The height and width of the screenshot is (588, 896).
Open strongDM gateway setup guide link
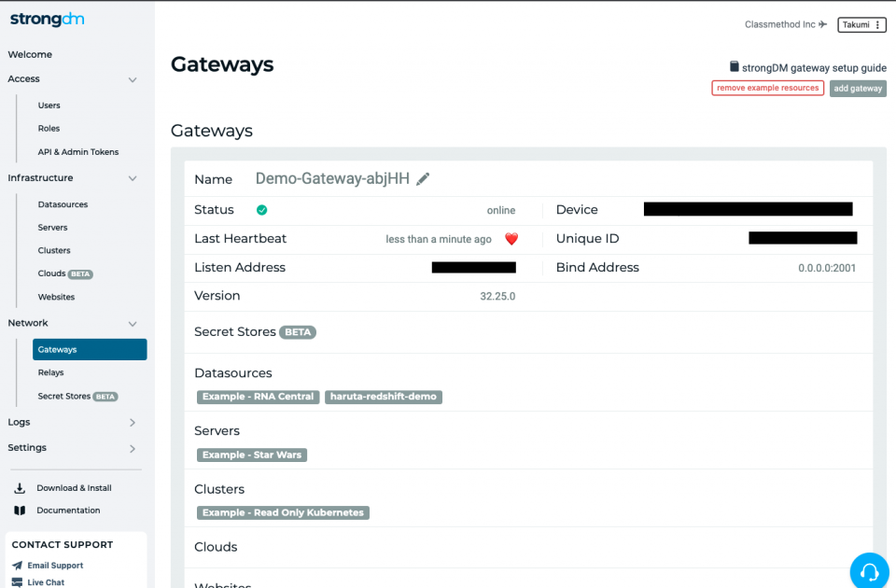point(814,68)
